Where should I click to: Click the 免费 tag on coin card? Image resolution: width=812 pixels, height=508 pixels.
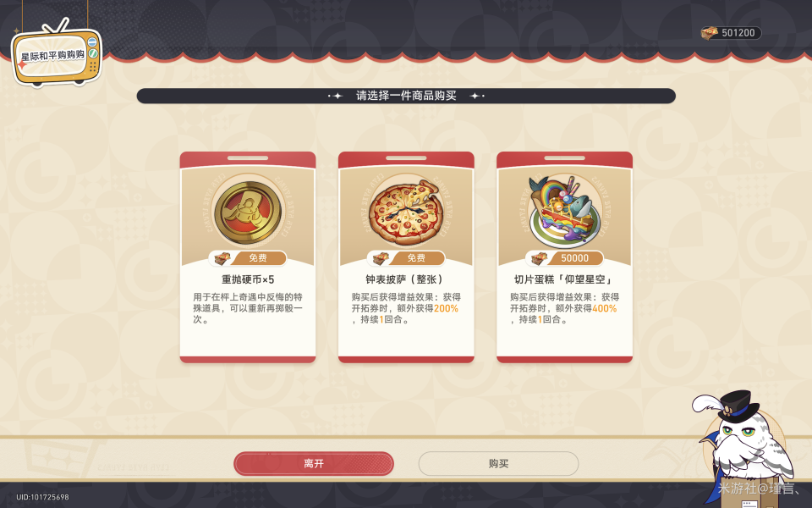pos(248,257)
